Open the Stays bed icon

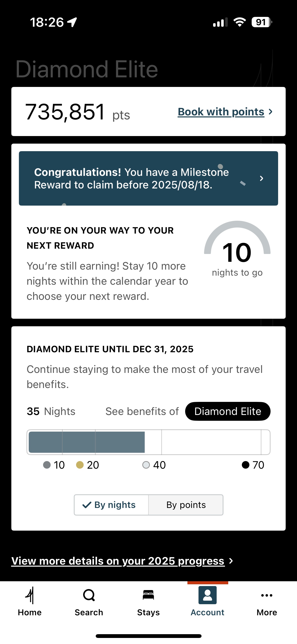tap(148, 595)
